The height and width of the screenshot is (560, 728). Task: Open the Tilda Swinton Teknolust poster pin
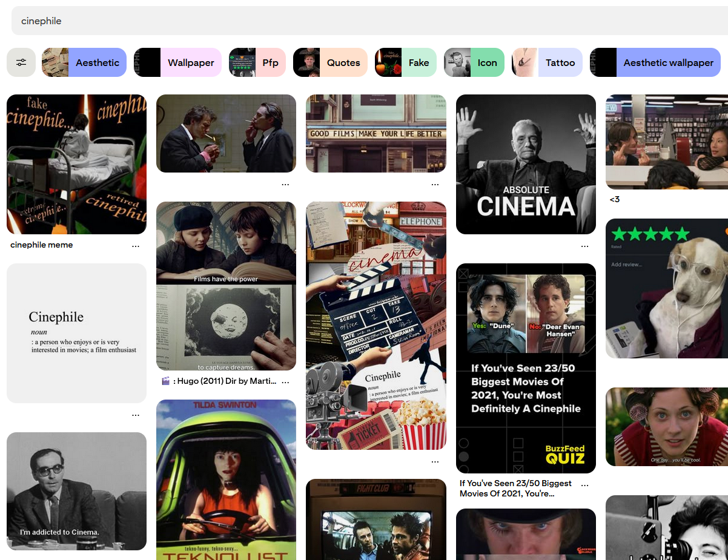coord(226,479)
